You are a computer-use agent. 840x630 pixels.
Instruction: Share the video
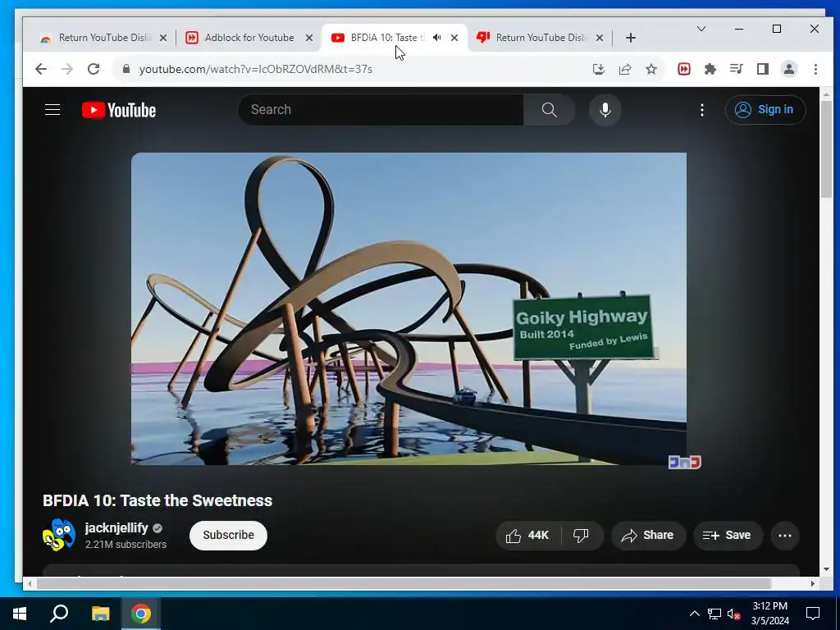(x=648, y=535)
